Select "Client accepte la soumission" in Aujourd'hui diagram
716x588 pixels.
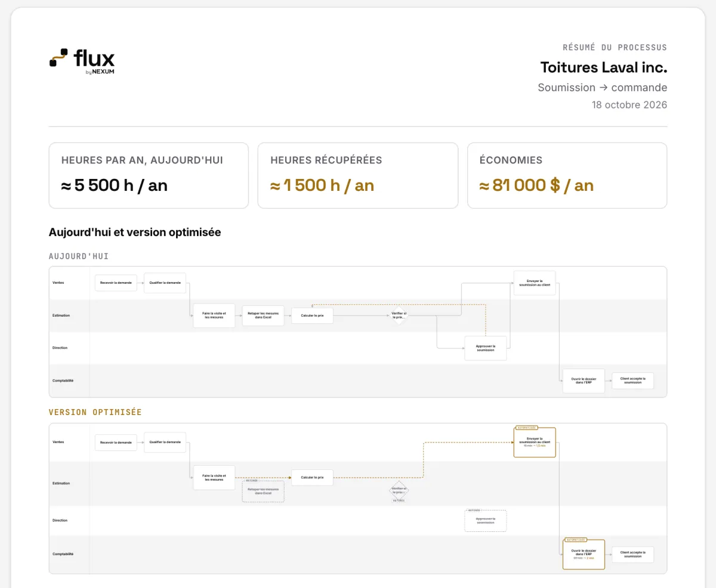pyautogui.click(x=632, y=380)
